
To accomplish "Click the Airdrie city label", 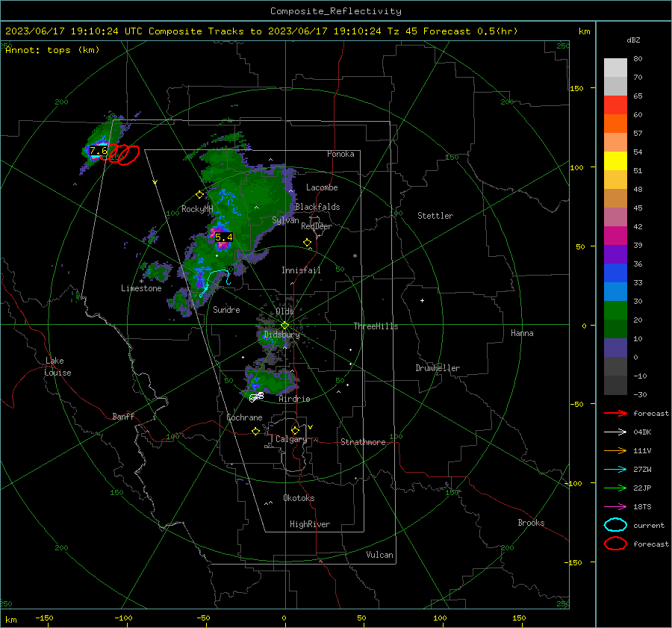I will pos(294,399).
